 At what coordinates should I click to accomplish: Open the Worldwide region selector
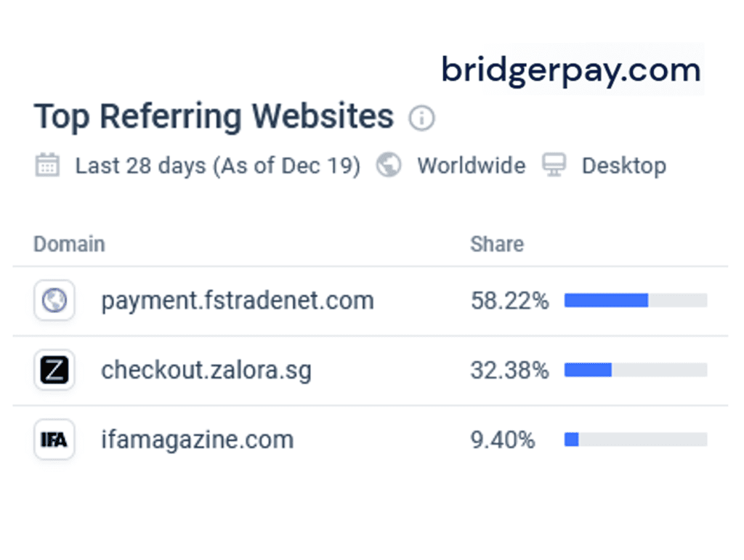tap(471, 166)
